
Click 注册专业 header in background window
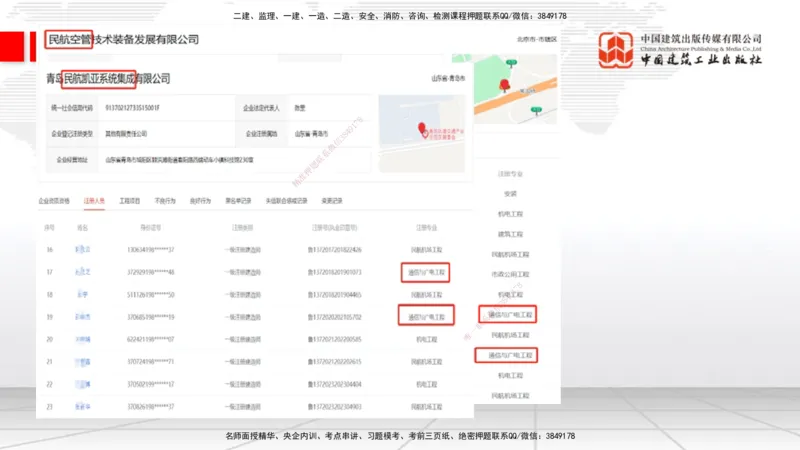pyautogui.click(x=510, y=174)
